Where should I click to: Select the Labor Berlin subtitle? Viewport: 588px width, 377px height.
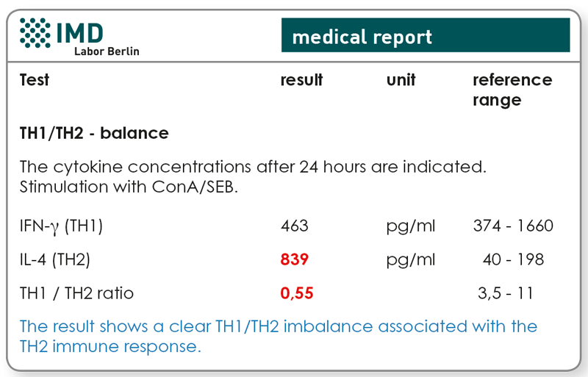tap(107, 51)
